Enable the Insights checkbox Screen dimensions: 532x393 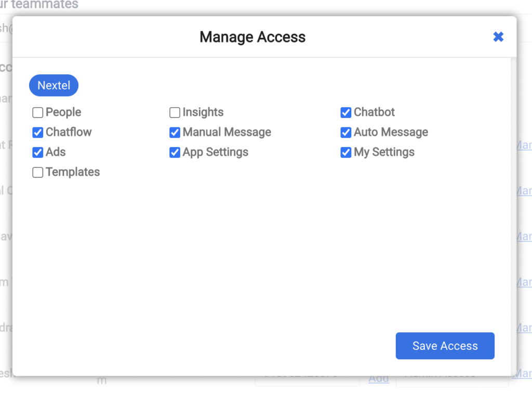[175, 112]
